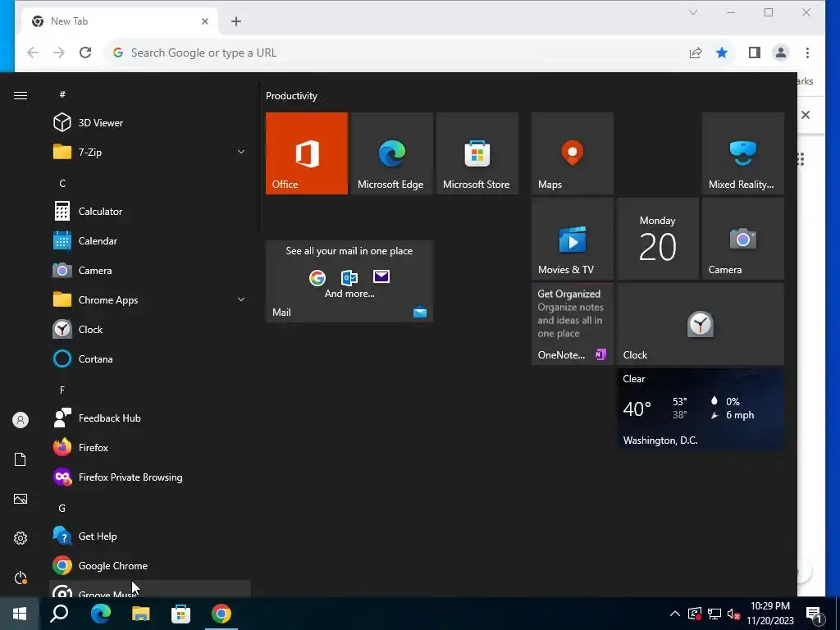Open the 7-Zip folder entry
This screenshot has width=840, height=630.
pos(150,152)
